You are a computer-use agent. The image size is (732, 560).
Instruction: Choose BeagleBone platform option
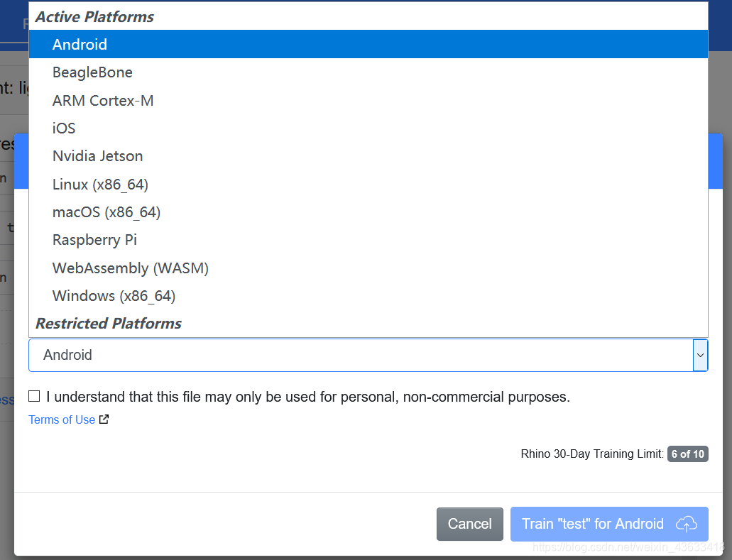point(368,72)
